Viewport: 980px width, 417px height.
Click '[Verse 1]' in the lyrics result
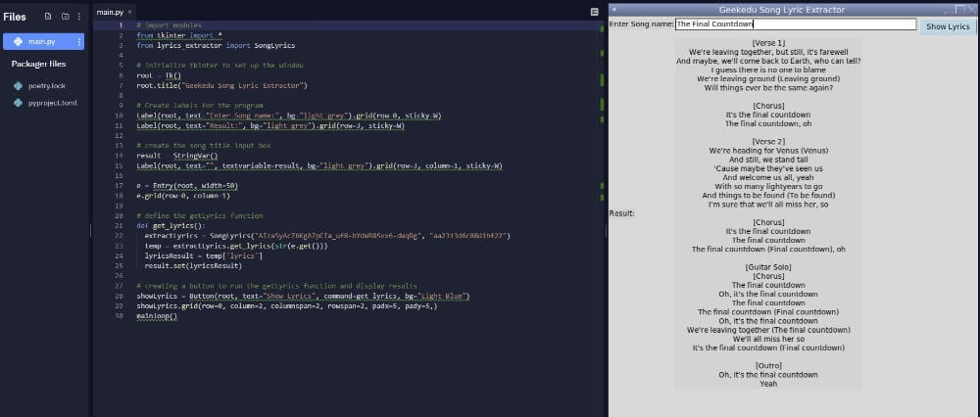point(768,43)
